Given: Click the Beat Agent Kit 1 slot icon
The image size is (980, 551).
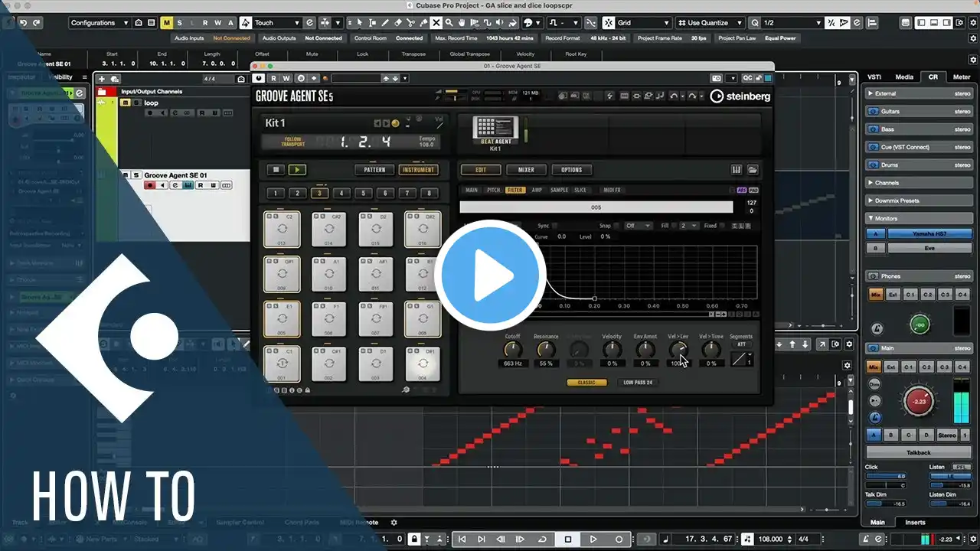Looking at the screenshot, I should tap(495, 128).
